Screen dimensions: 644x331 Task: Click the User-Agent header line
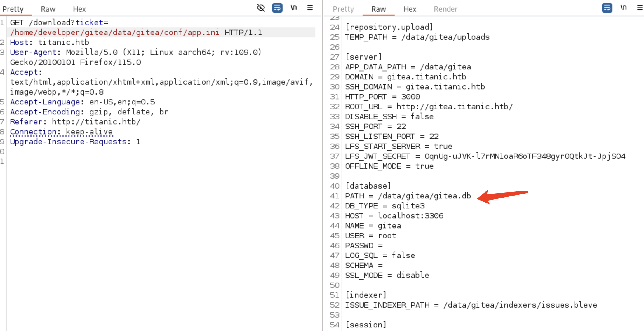tap(135, 52)
